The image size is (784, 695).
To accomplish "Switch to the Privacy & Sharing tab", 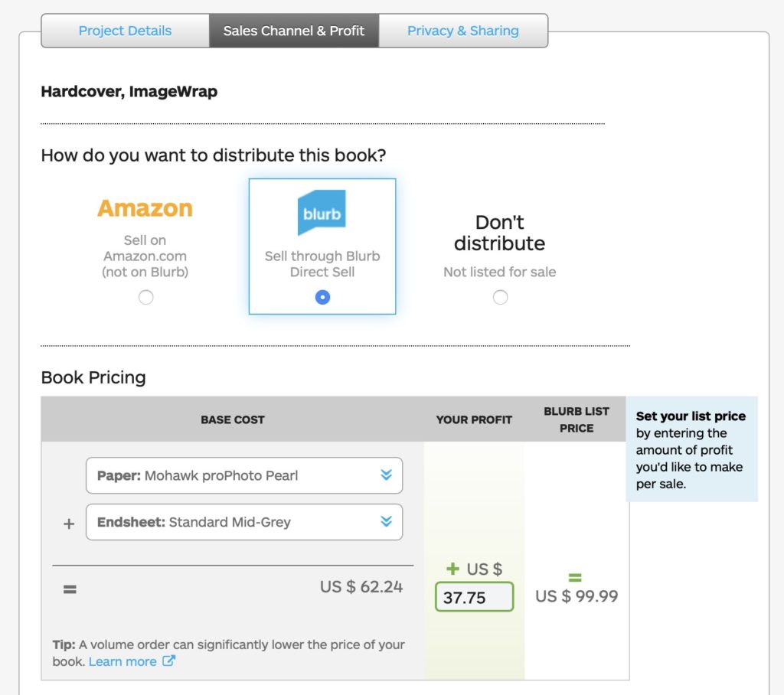I will [x=463, y=31].
